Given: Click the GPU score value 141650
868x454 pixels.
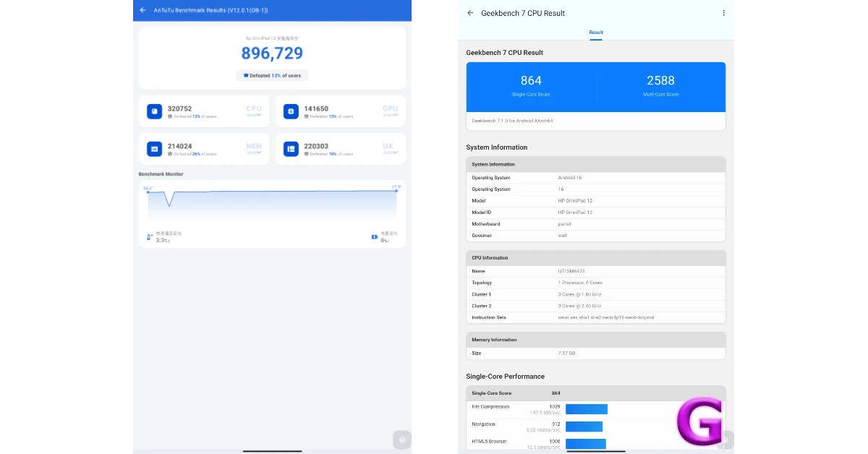Looking at the screenshot, I should coord(316,108).
